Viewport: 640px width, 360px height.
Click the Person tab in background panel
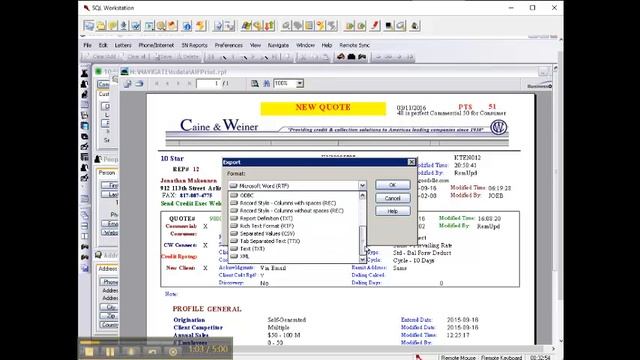click(107, 173)
